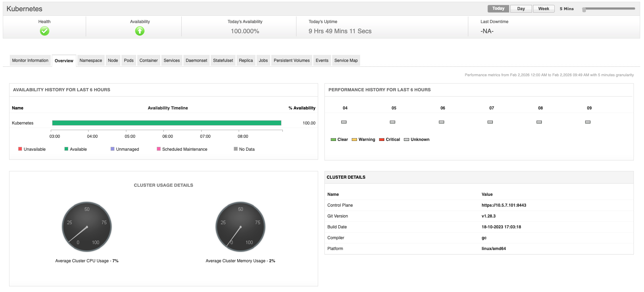Click the Unknown legend icon
The image size is (644, 292).
click(x=406, y=140)
